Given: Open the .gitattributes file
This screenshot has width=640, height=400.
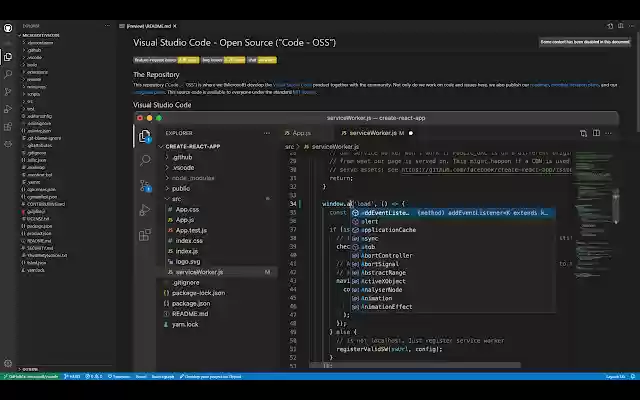Looking at the screenshot, I should pos(39,145).
